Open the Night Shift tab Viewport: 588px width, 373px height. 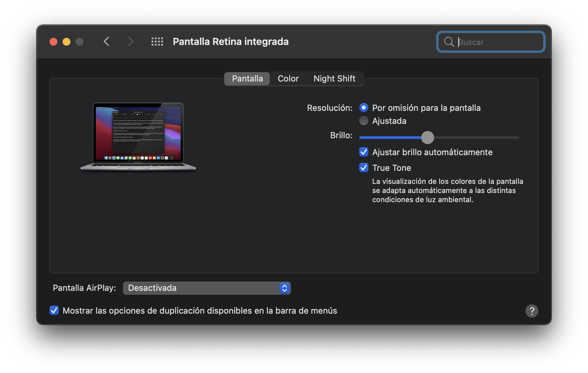(334, 79)
